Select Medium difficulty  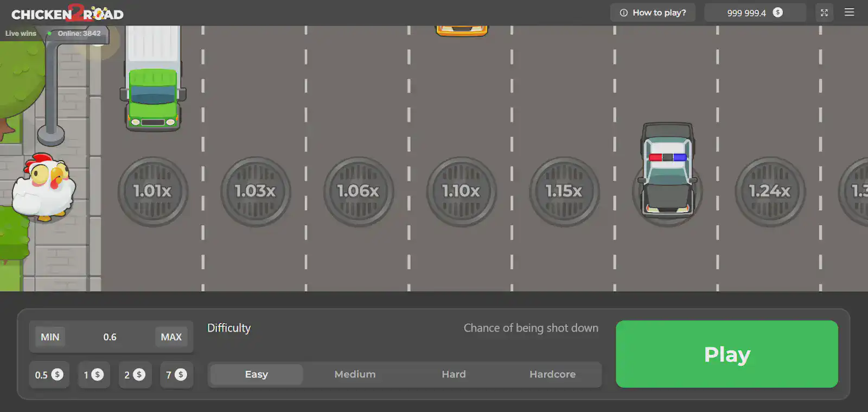pyautogui.click(x=355, y=374)
